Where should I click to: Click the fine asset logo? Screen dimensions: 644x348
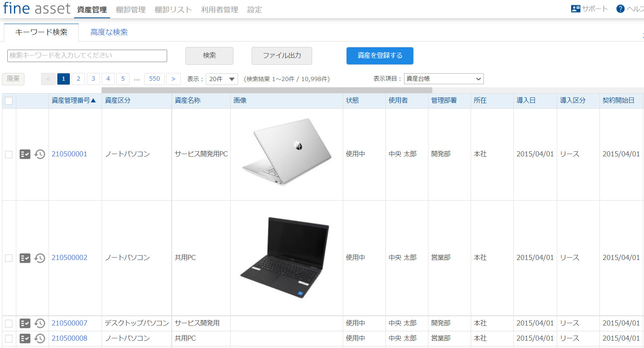[x=37, y=8]
